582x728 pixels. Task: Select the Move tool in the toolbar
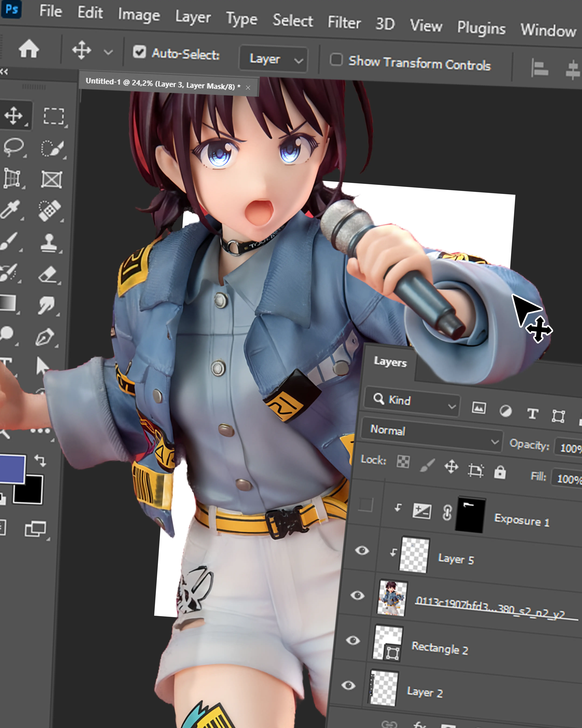(13, 116)
